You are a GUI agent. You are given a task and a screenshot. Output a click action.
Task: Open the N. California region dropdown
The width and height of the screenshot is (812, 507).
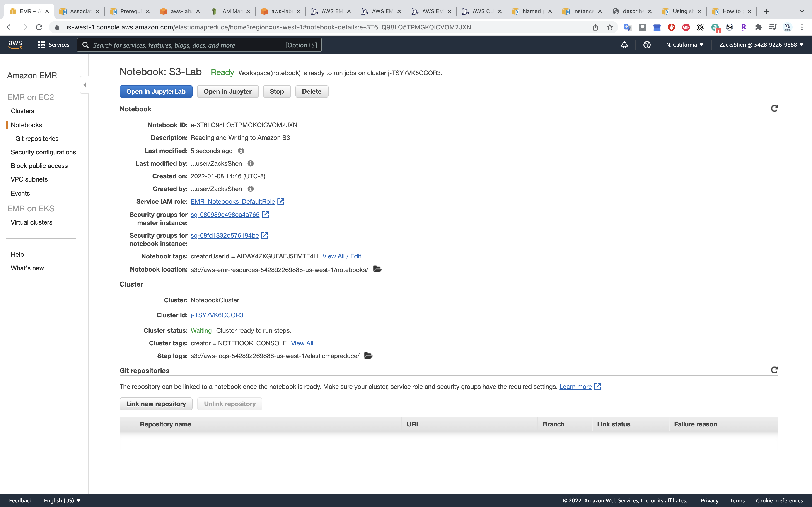click(x=684, y=45)
